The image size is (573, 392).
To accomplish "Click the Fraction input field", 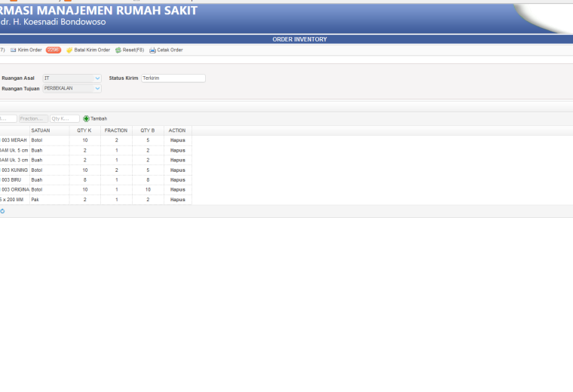I will pyautogui.click(x=33, y=119).
